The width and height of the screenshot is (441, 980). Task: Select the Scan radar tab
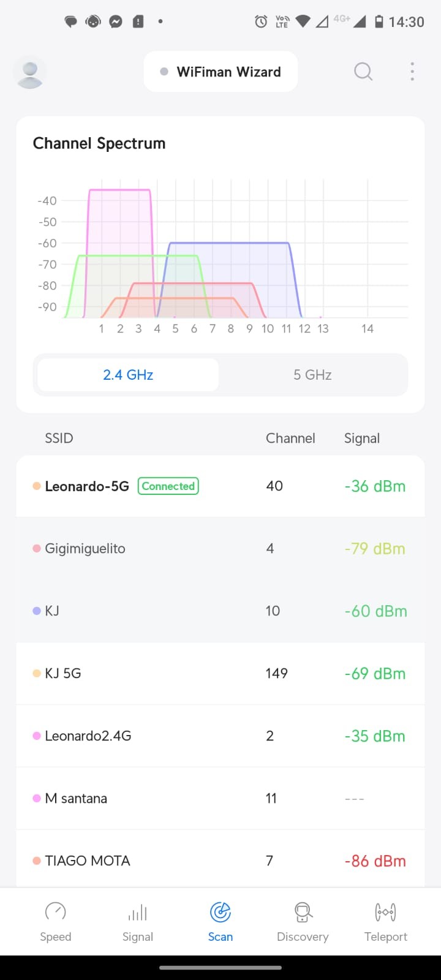coord(221,922)
